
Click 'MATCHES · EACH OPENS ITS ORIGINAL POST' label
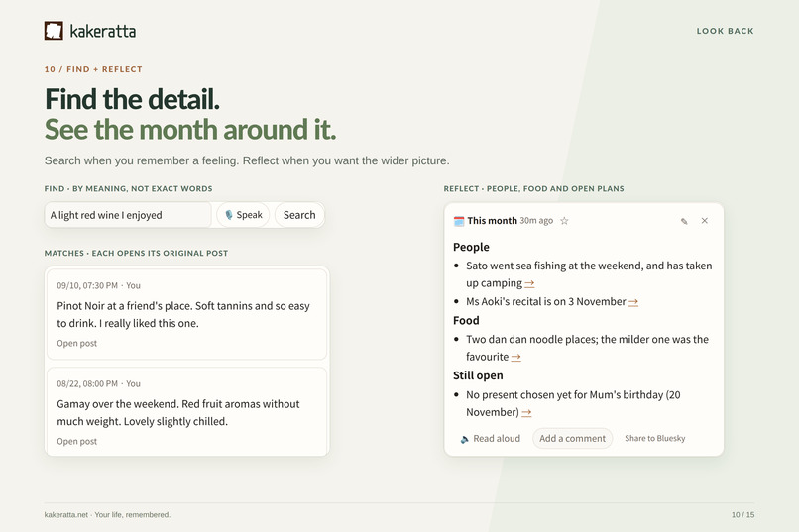click(136, 253)
